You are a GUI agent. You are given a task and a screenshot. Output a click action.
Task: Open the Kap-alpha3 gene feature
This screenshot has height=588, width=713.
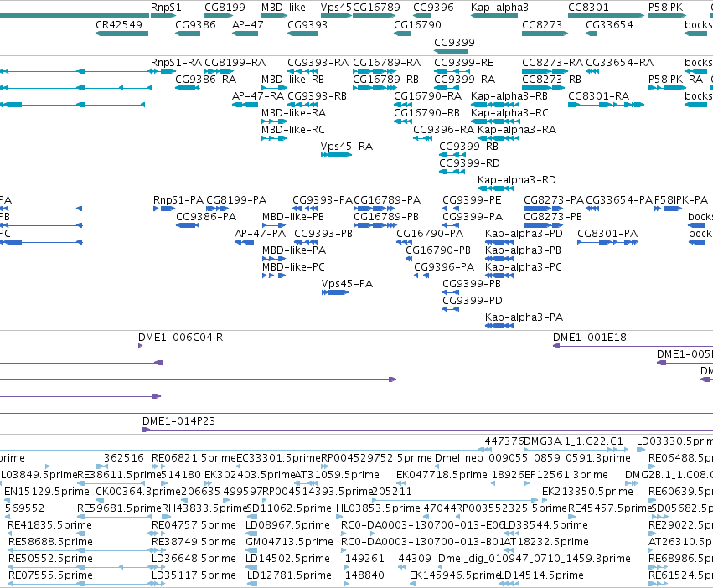coord(494,16)
